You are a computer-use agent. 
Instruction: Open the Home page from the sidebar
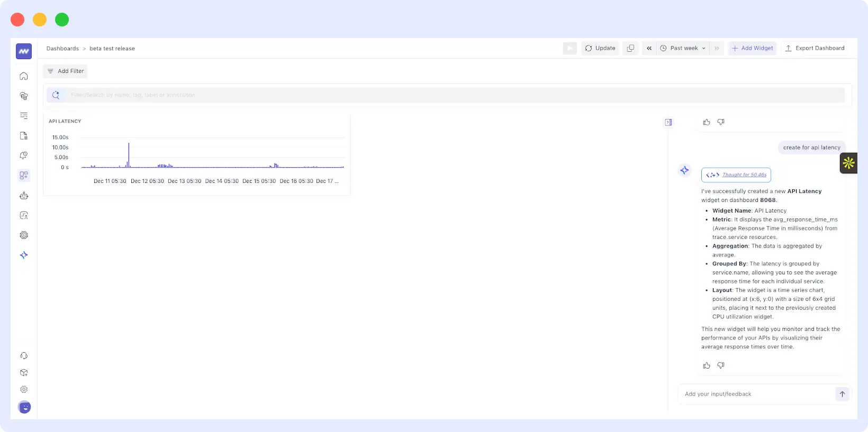(x=24, y=76)
